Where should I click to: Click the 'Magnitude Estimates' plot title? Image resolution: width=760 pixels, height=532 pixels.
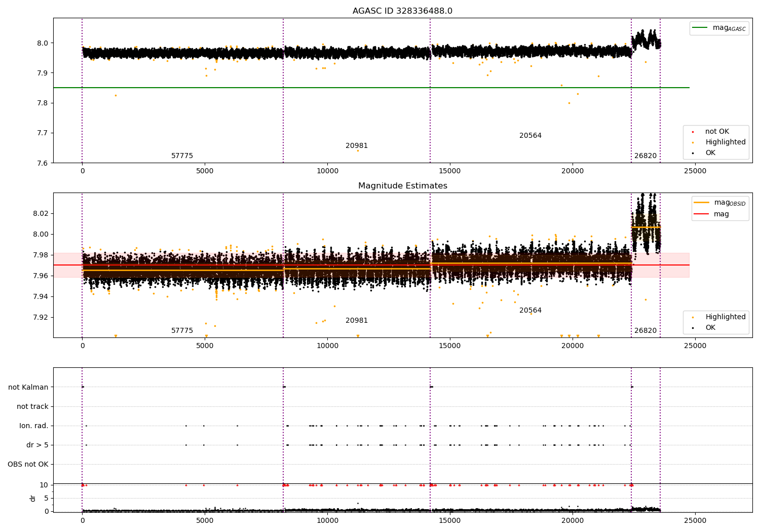pyautogui.click(x=402, y=186)
